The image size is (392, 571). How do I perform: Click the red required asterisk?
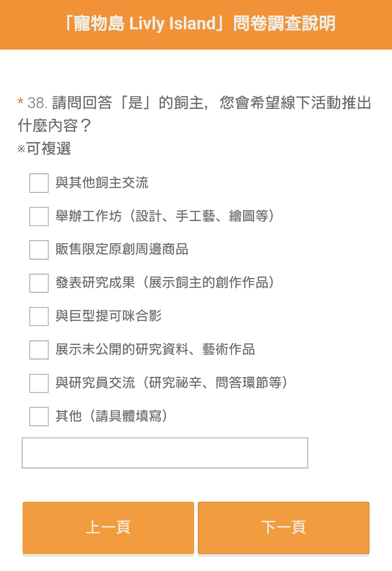point(20,103)
